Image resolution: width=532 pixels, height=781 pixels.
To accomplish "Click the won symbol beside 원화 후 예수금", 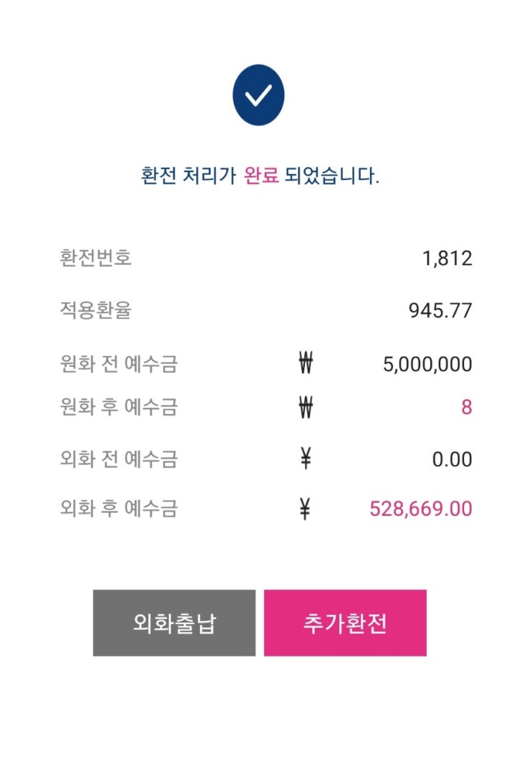I will coord(306,407).
